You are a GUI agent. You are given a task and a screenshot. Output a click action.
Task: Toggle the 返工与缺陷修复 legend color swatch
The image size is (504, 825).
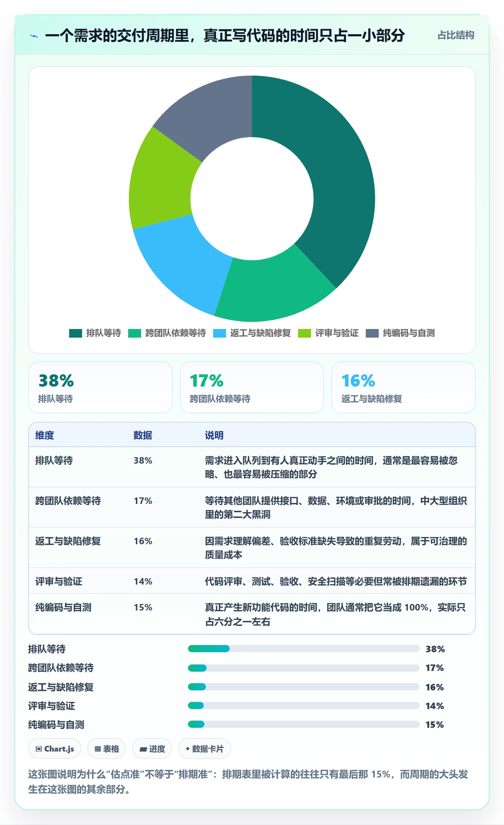(x=220, y=333)
